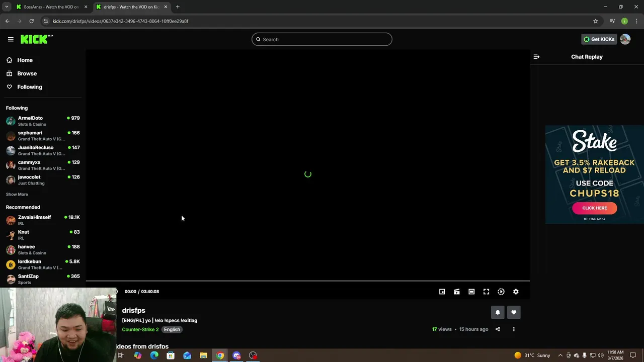
Task: Open weather widget 31°C Sunny
Action: pyautogui.click(x=532, y=355)
